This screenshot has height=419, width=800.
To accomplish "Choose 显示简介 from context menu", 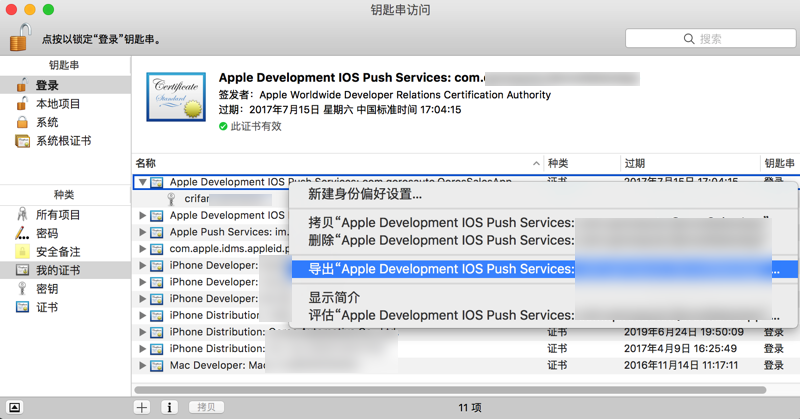I will coord(544,298).
